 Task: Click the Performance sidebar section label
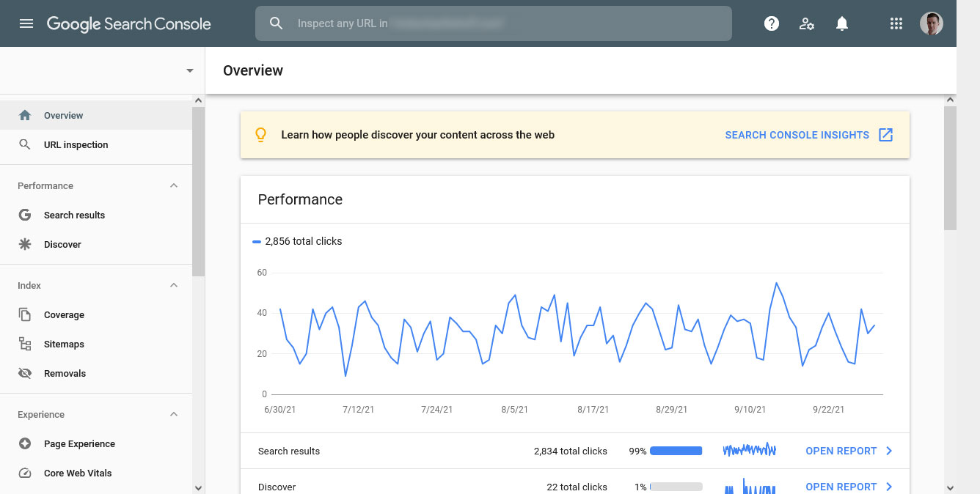click(x=45, y=185)
